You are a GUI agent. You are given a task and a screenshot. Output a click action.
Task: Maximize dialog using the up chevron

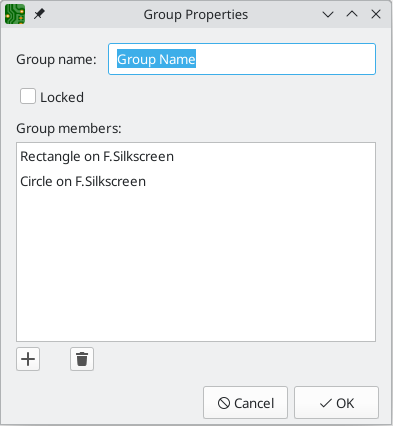click(x=352, y=14)
